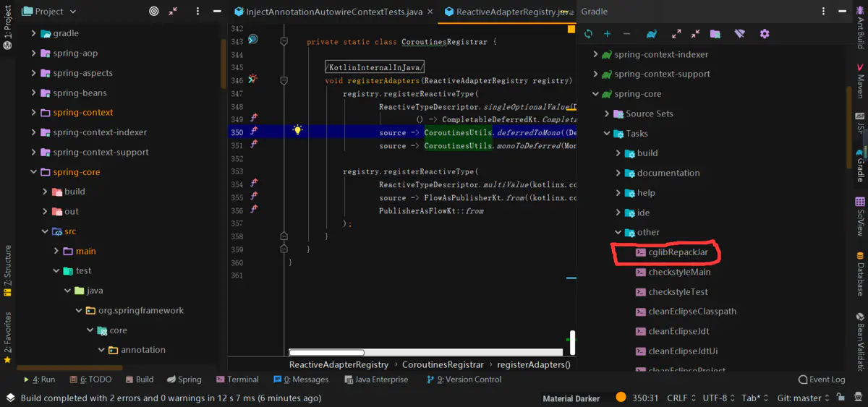
Task: Click the Gradle plus add project icon
Action: [607, 34]
